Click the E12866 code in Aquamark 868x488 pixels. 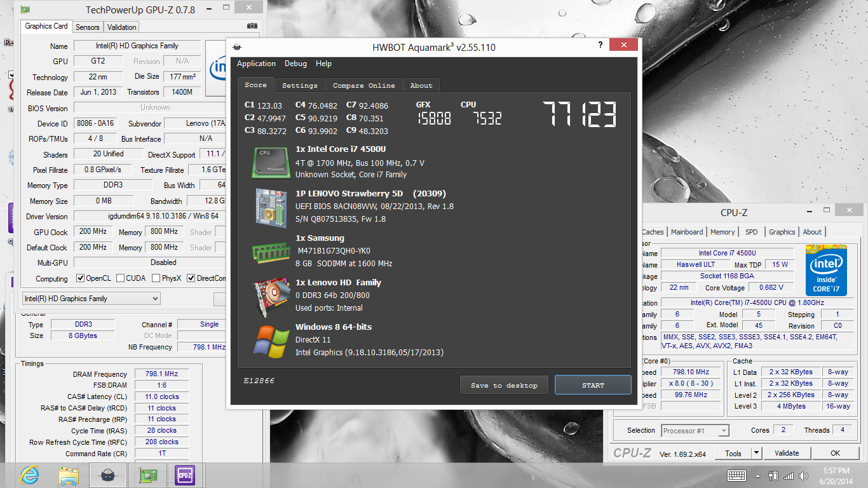tap(259, 381)
